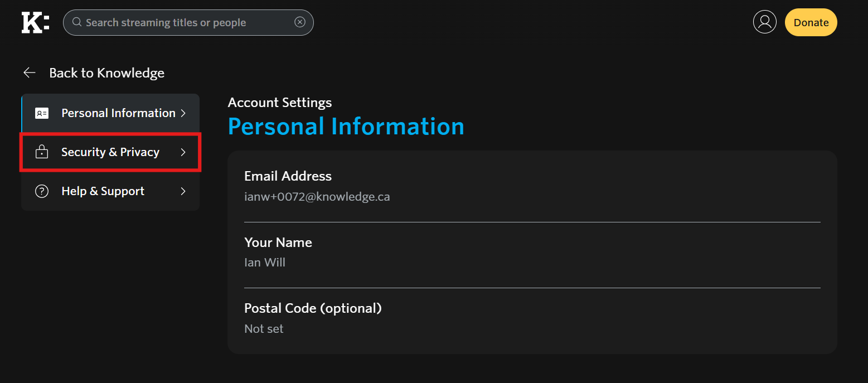This screenshot has width=868, height=383.
Task: Open the user profile icon
Action: tap(764, 22)
